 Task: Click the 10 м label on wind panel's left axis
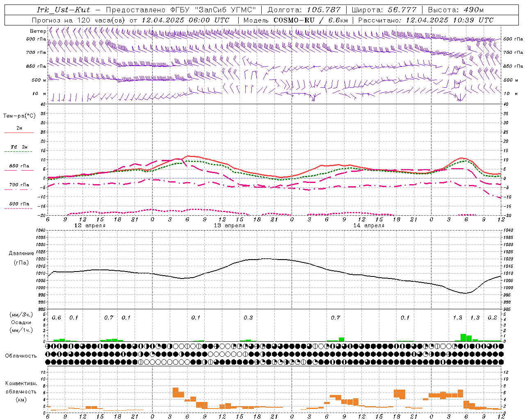[x=39, y=94]
